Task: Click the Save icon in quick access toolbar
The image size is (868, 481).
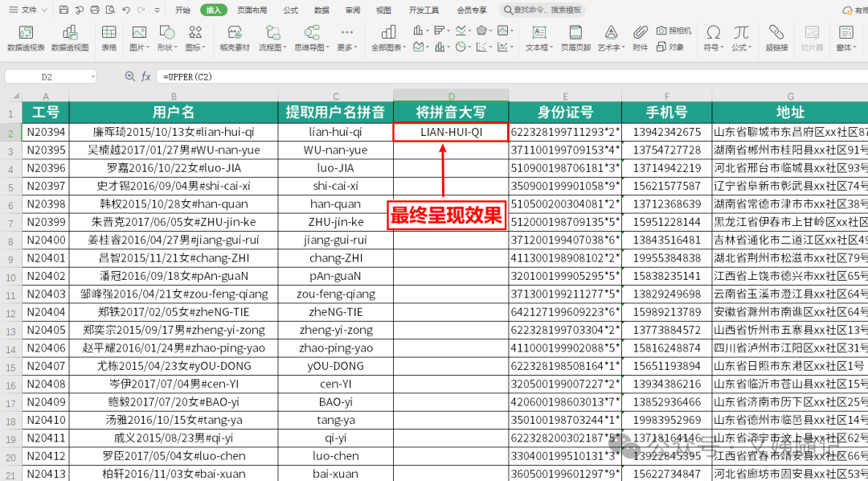Action: (63, 10)
